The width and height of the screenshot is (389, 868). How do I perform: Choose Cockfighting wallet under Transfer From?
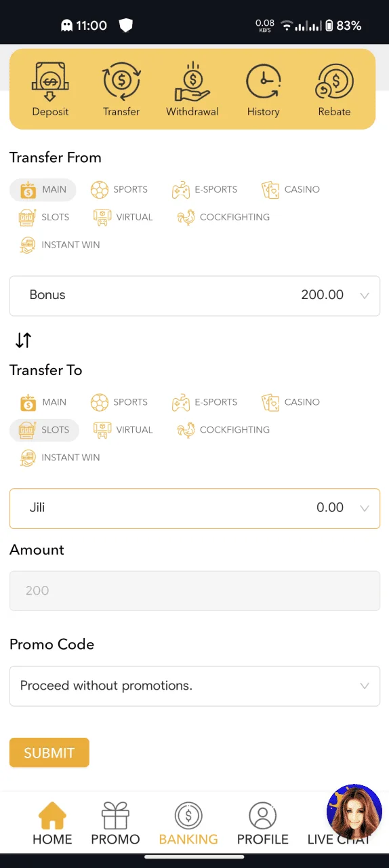click(x=224, y=217)
